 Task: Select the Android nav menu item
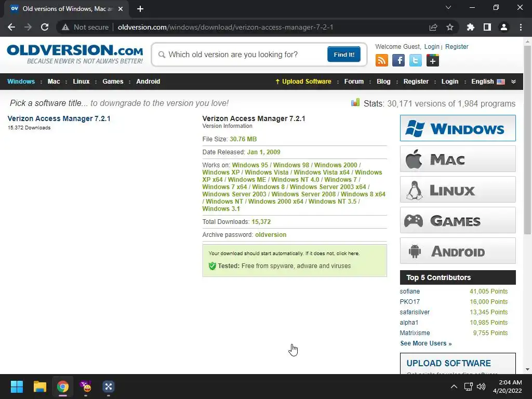click(148, 82)
